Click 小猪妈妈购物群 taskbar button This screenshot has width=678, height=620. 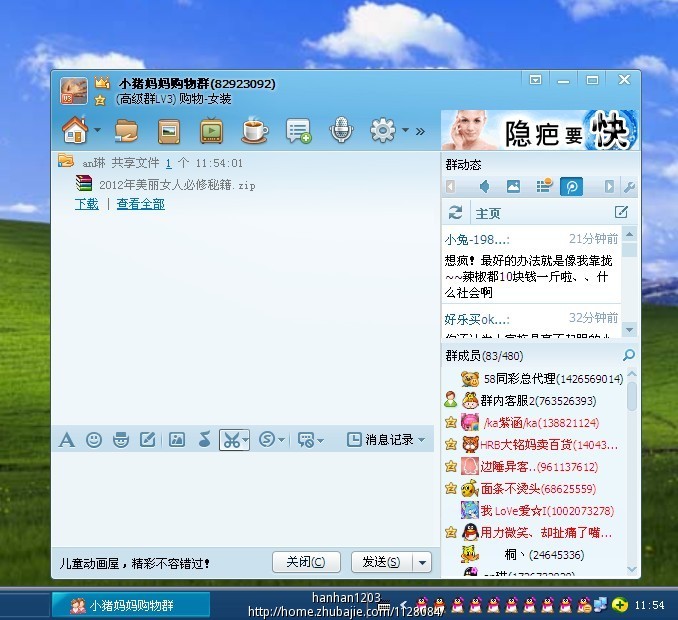tap(131, 605)
